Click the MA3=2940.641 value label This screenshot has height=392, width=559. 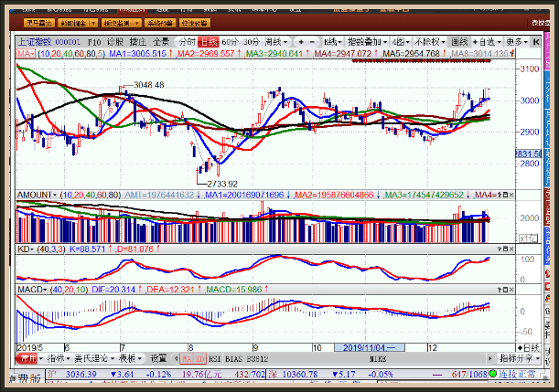click(274, 54)
